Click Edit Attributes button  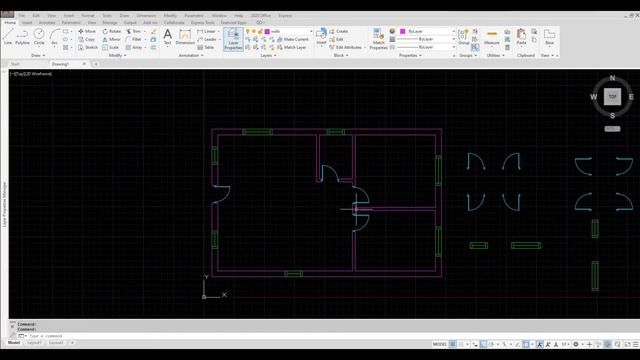click(346, 47)
